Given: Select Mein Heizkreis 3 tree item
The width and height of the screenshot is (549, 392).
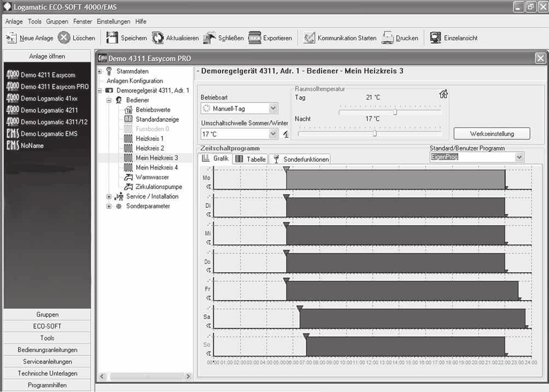Looking at the screenshot, I should tap(156, 158).
